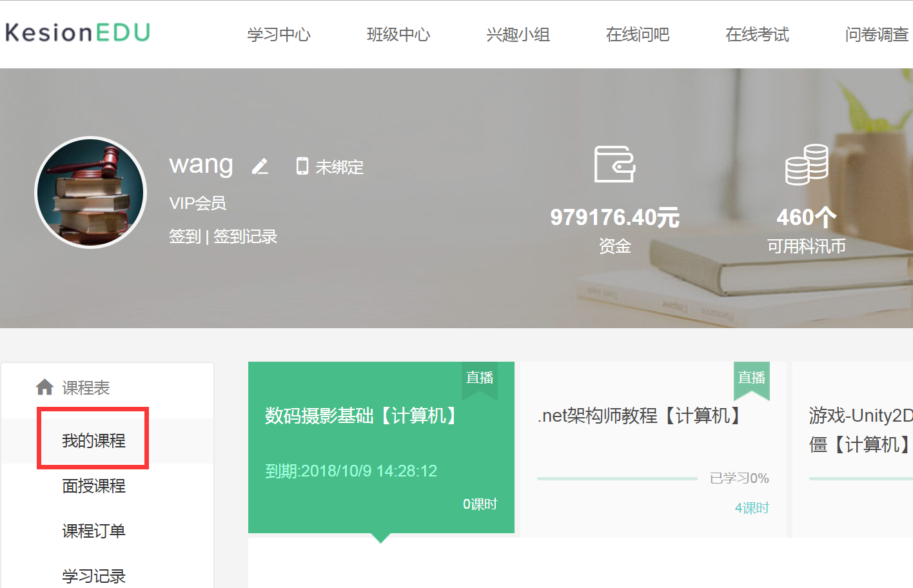913x588 pixels.
Task: Click the KesionEDU logo
Action: [77, 32]
